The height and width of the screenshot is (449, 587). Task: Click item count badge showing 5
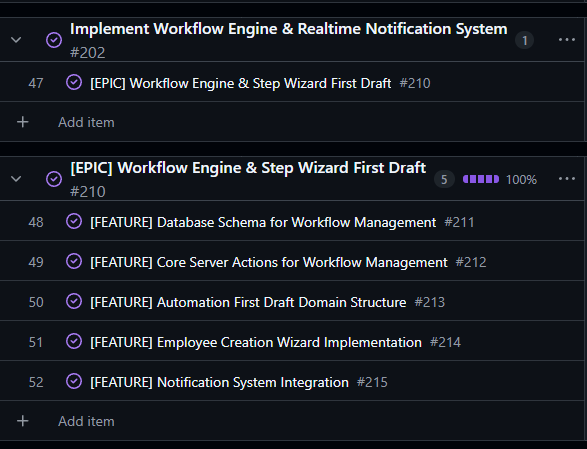click(x=444, y=179)
